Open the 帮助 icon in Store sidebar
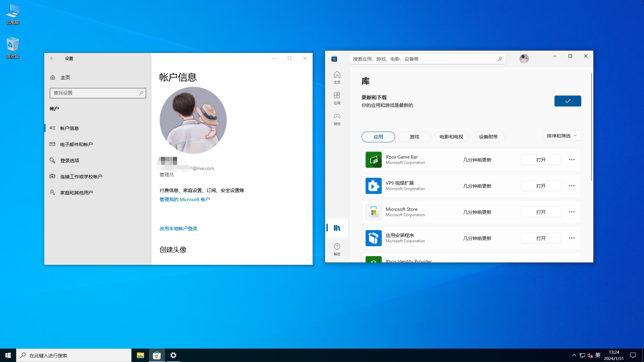The height and width of the screenshot is (362, 644). 337,249
